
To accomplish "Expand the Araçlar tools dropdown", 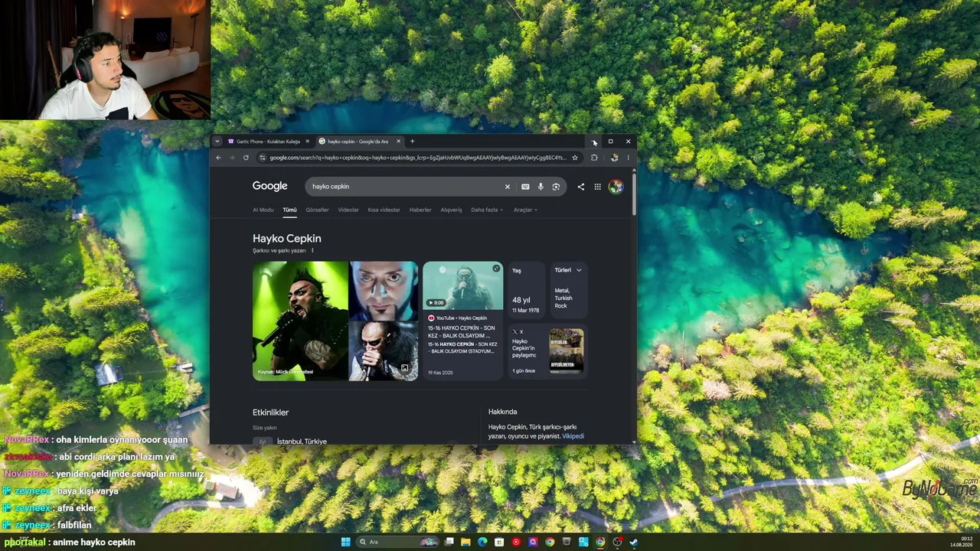I will 525,210.
